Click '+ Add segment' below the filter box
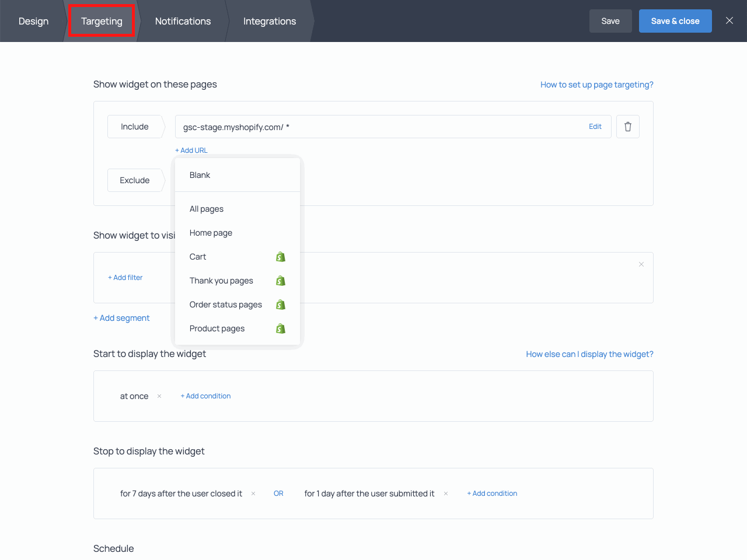747x560 pixels. pos(121,317)
